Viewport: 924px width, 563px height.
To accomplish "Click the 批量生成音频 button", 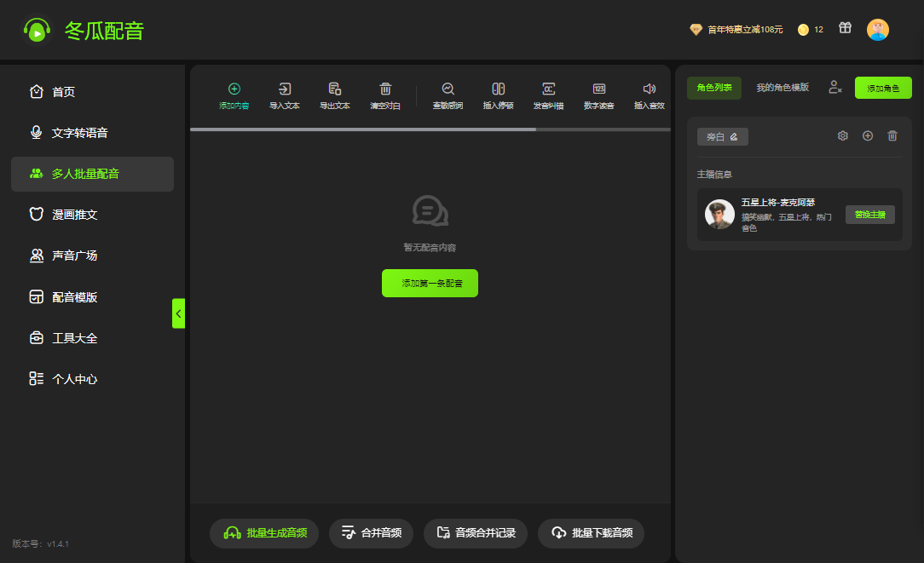I will click(x=264, y=533).
